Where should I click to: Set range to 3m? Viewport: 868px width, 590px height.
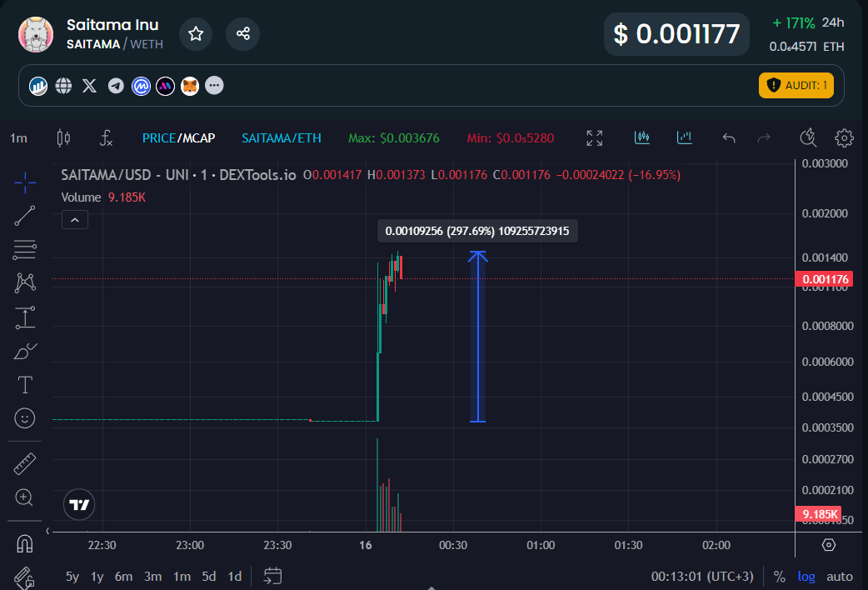(x=152, y=577)
